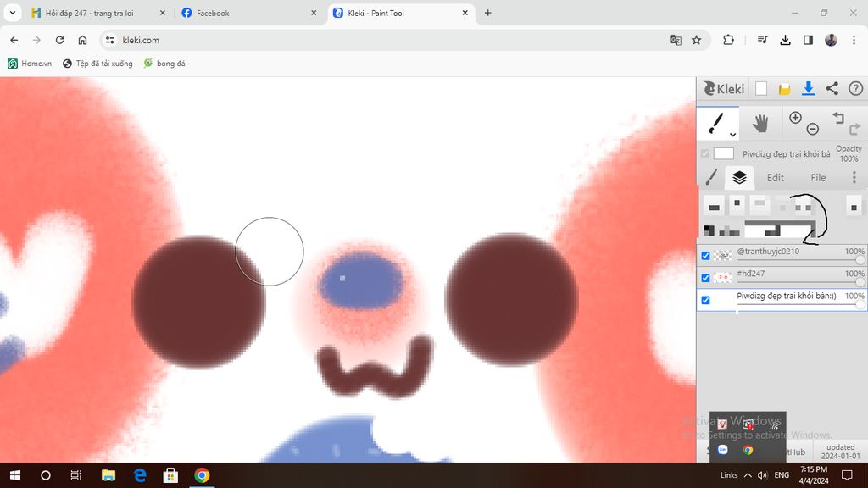Select layer name 'Piwdizg đẹp trai khỏi bạn:))'
868x488 pixels.
786,296
